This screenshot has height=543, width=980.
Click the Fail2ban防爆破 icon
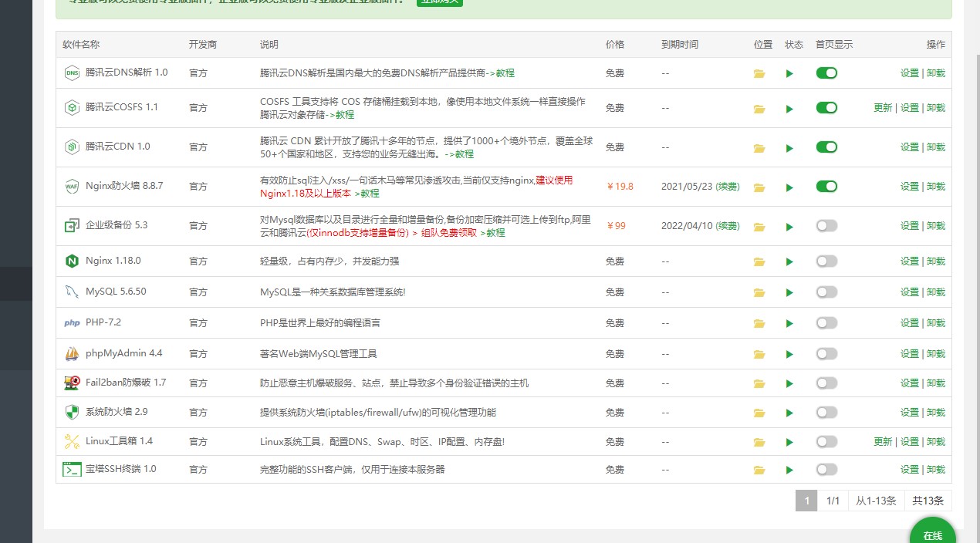point(72,383)
